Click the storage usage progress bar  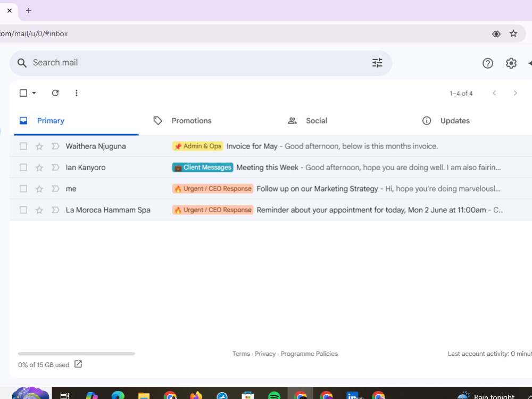(x=76, y=354)
